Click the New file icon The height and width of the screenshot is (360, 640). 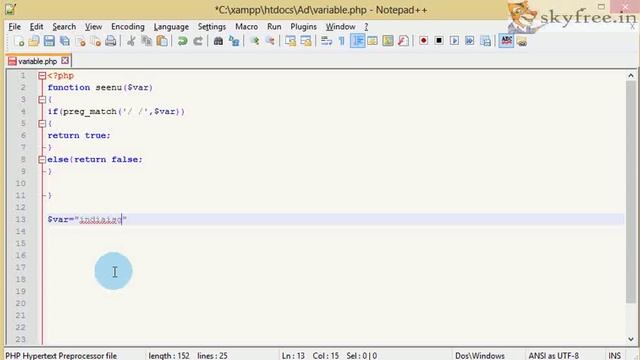tap(19, 41)
